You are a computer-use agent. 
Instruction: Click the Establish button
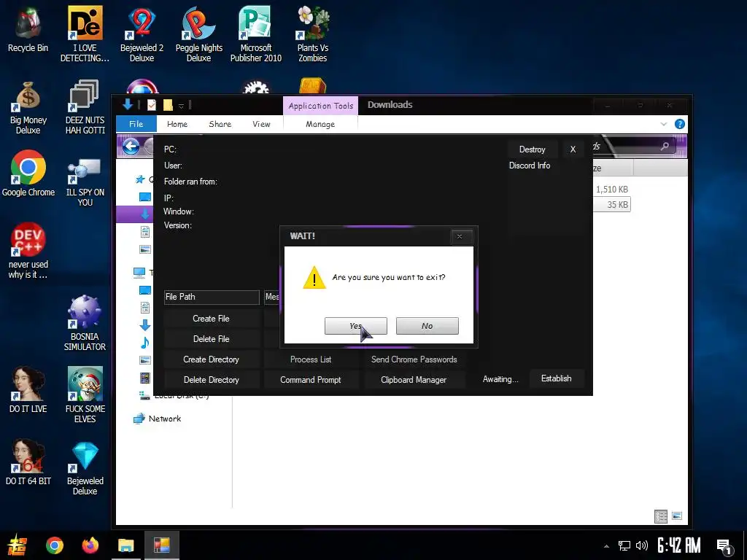(556, 378)
